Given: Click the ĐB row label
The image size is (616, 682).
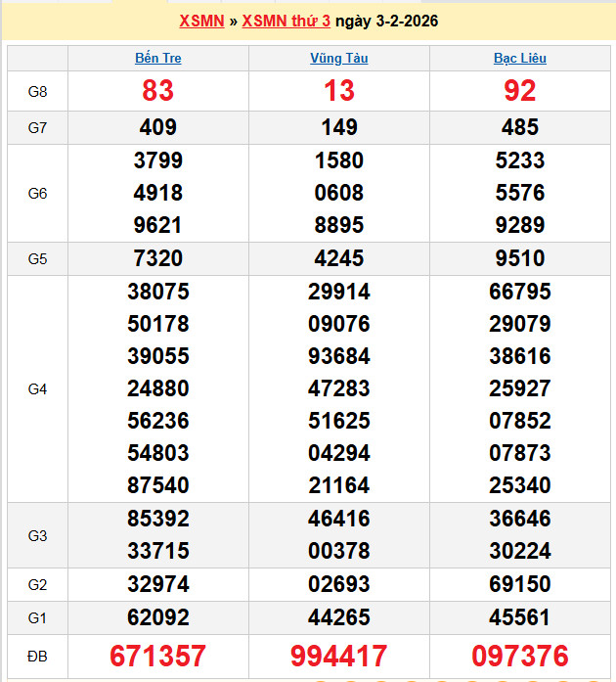Looking at the screenshot, I should pos(37,656).
